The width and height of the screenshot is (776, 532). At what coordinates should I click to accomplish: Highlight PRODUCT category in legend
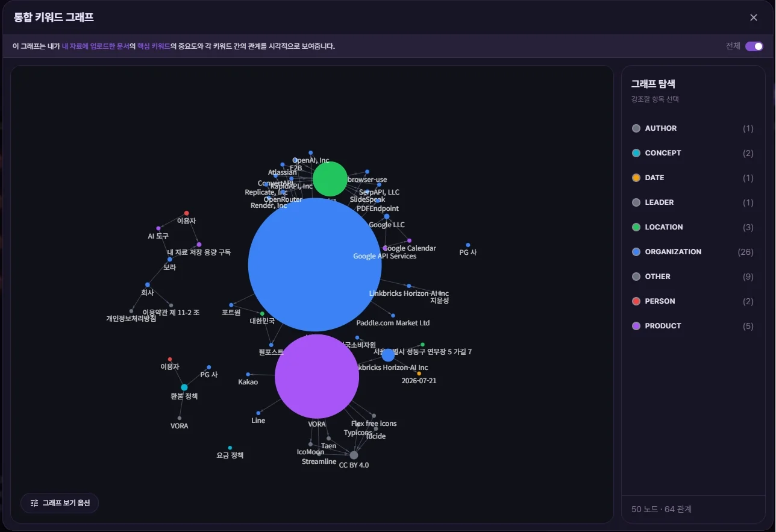[693, 326]
